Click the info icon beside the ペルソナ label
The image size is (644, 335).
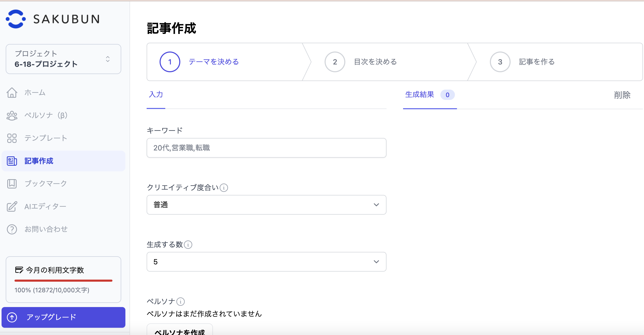181,301
